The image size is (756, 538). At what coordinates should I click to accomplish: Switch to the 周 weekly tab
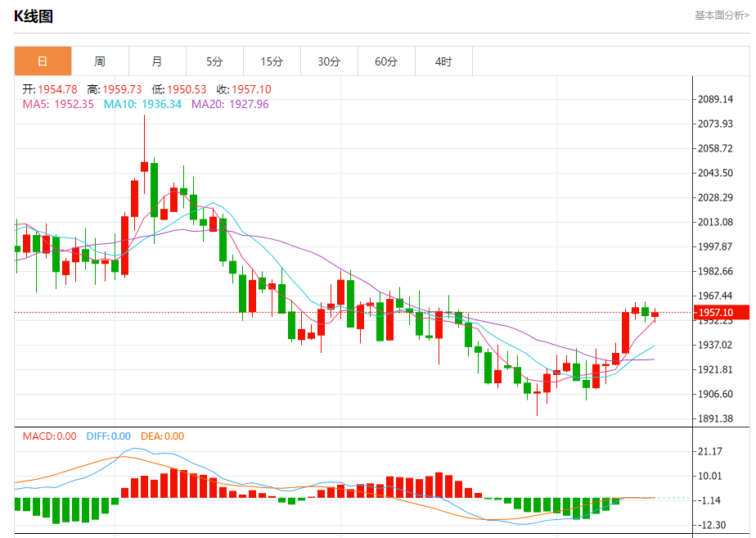100,61
